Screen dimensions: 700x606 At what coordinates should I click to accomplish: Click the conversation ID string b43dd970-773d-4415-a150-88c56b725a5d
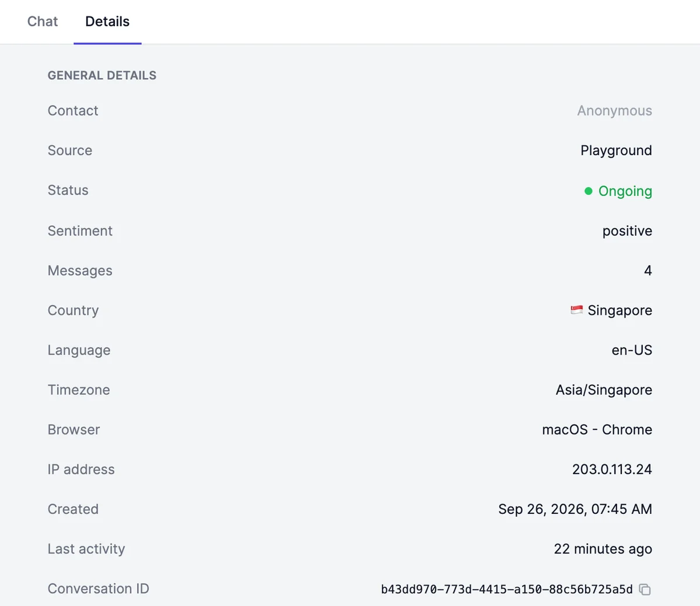click(507, 589)
